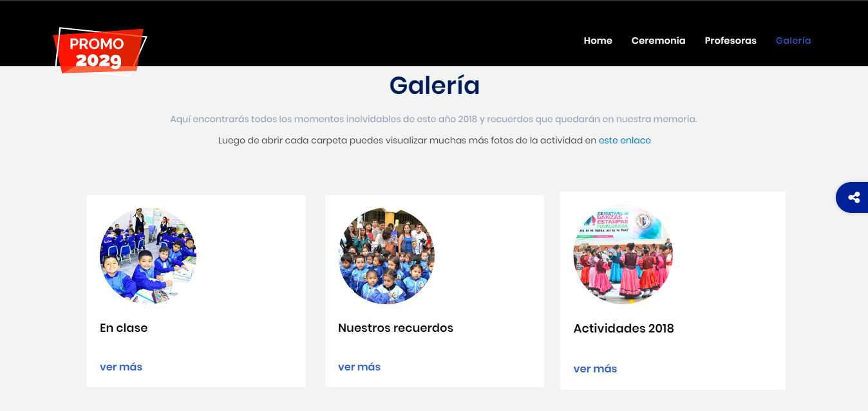
Task: Click "ver más" under Nuestros recuerdos
Action: click(359, 367)
